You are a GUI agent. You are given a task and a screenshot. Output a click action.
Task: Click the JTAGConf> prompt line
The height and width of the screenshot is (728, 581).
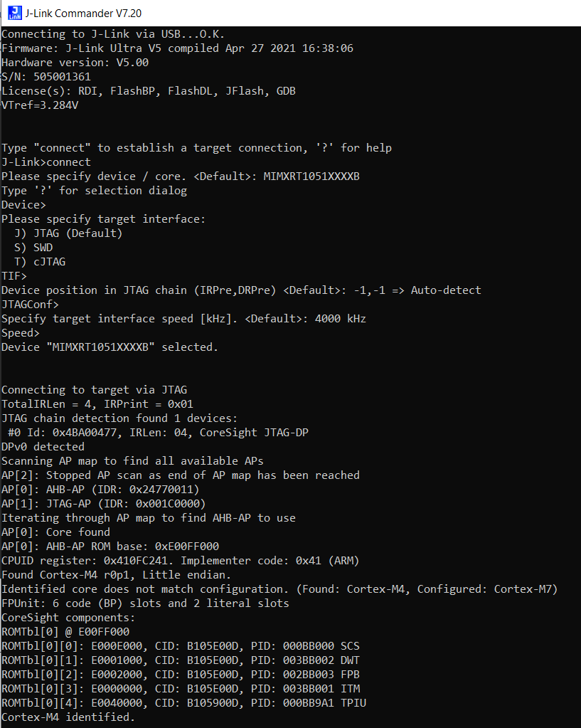[30, 304]
